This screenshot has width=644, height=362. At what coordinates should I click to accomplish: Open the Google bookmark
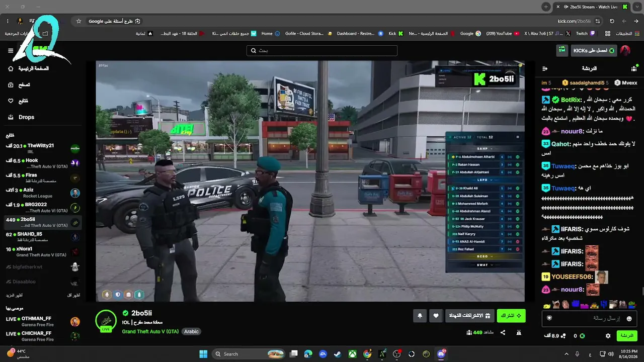tap(471, 33)
